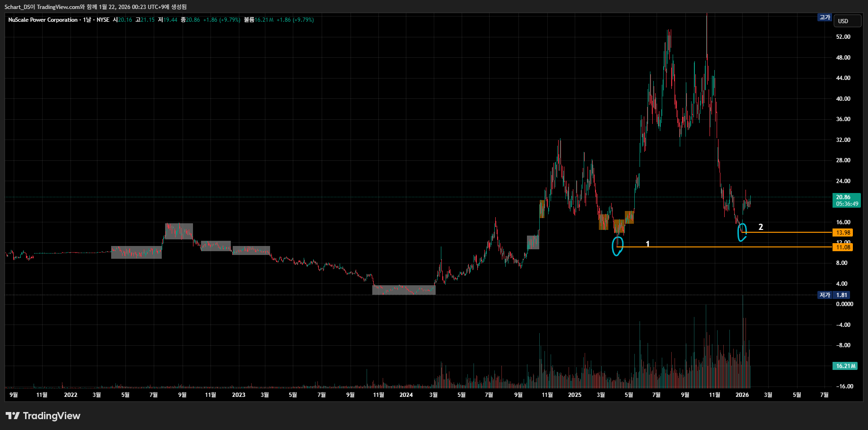Viewport: 868px width, 430px height.
Task: Click the 36.00 price axis label
Action: click(x=843, y=119)
